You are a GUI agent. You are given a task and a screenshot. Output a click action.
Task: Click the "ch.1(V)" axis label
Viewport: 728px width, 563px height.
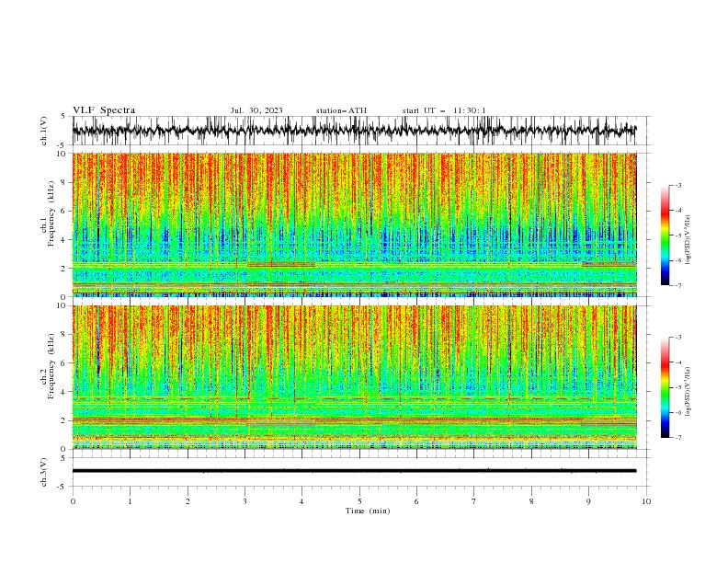(44, 131)
